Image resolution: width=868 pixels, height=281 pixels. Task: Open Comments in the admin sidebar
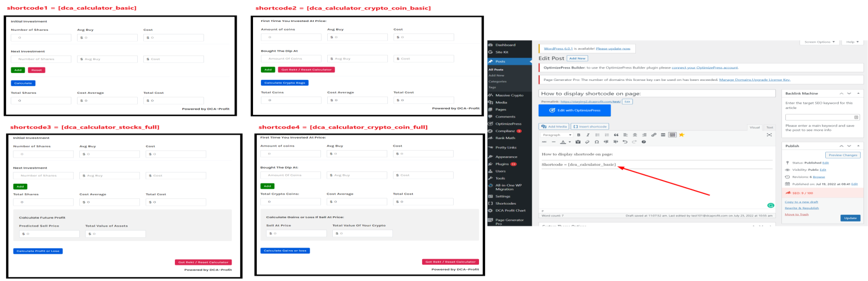505,116
